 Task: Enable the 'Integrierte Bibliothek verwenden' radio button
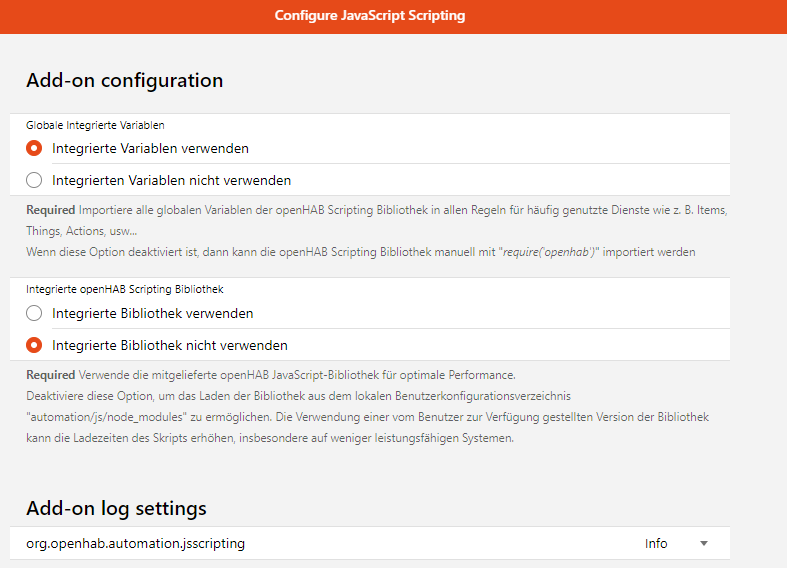pos(34,313)
